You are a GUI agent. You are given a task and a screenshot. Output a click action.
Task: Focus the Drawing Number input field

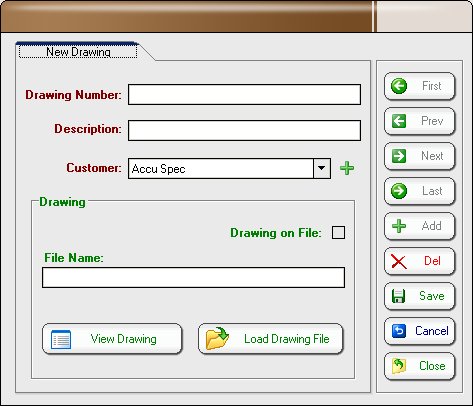click(x=244, y=95)
